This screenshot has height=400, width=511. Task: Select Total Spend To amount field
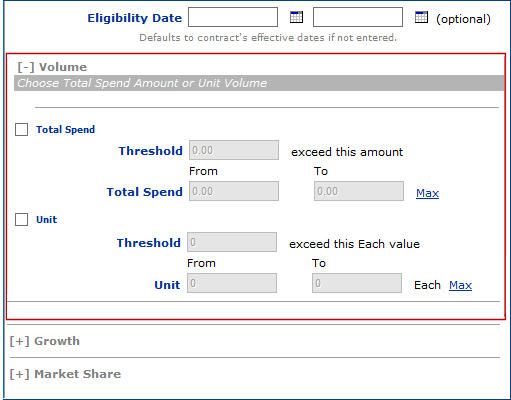[x=359, y=191]
